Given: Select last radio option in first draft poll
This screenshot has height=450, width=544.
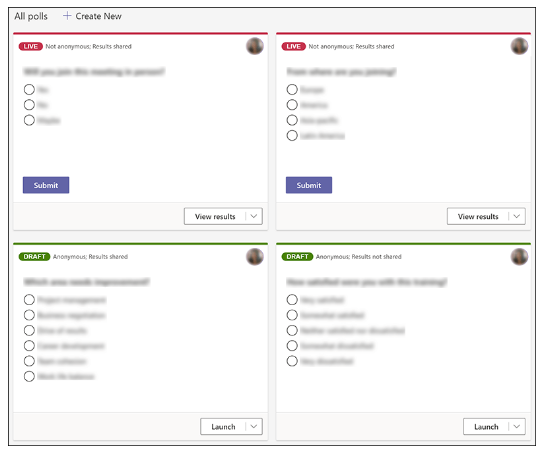Looking at the screenshot, I should tap(29, 376).
